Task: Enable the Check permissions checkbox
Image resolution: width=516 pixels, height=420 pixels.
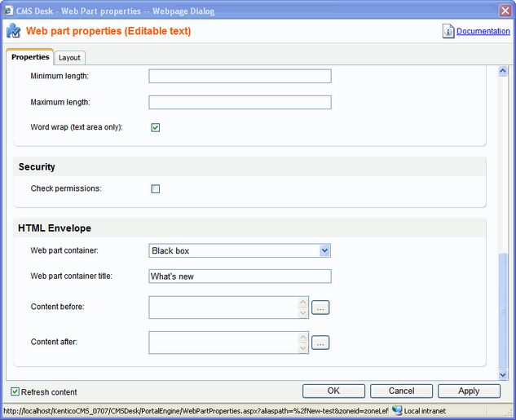Action: tap(156, 189)
